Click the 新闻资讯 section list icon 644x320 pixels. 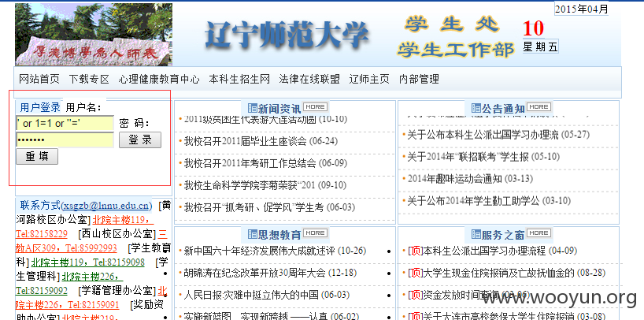(x=253, y=109)
